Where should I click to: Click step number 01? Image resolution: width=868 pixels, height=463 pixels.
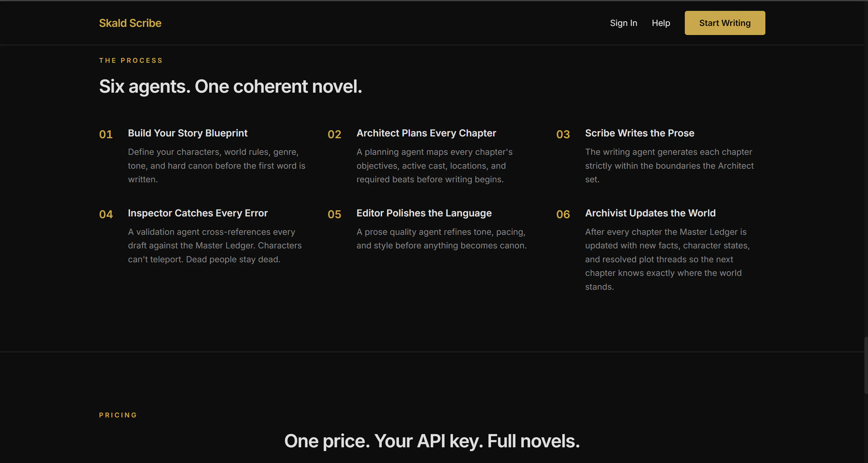point(106,134)
